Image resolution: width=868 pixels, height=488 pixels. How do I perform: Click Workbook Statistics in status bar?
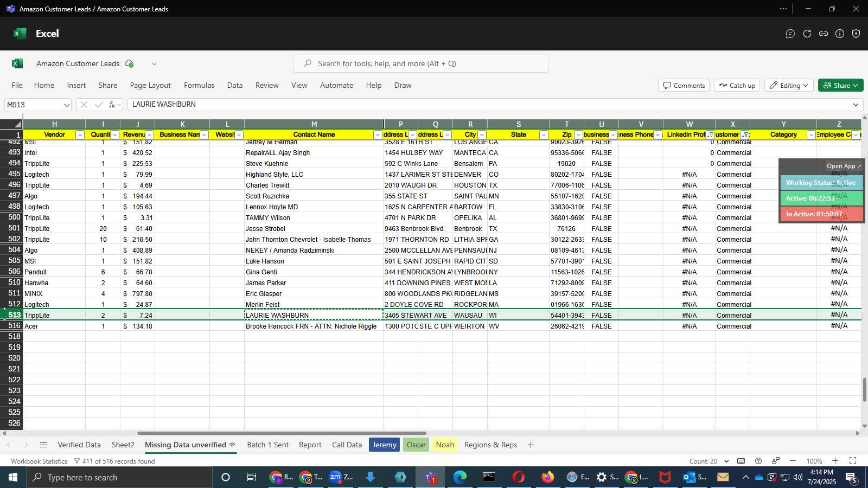point(39,461)
